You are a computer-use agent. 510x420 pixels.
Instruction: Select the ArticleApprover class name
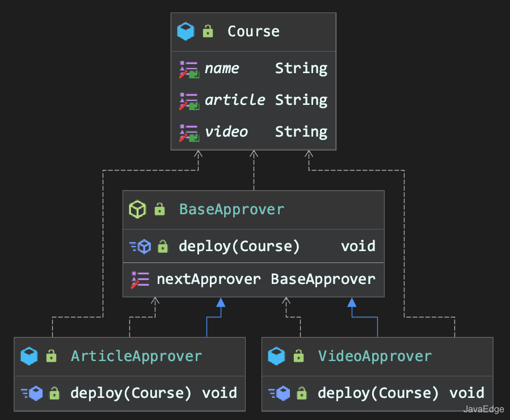pyautogui.click(x=136, y=356)
